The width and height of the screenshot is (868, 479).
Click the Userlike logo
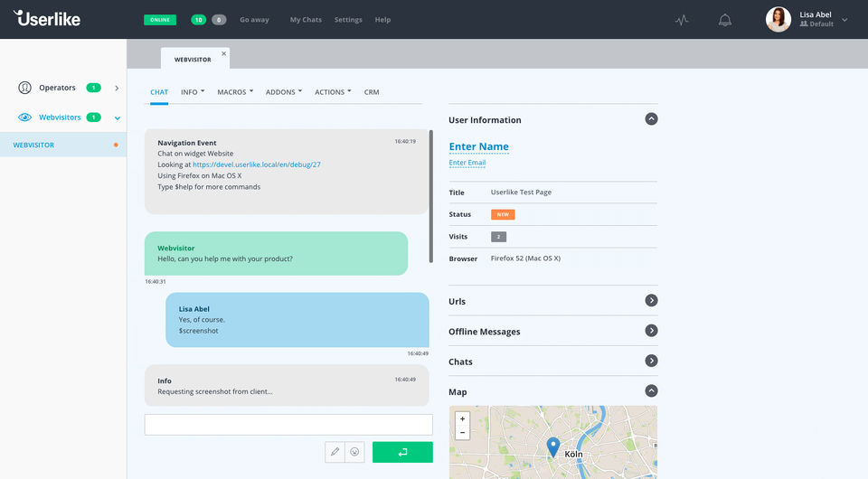[49, 18]
